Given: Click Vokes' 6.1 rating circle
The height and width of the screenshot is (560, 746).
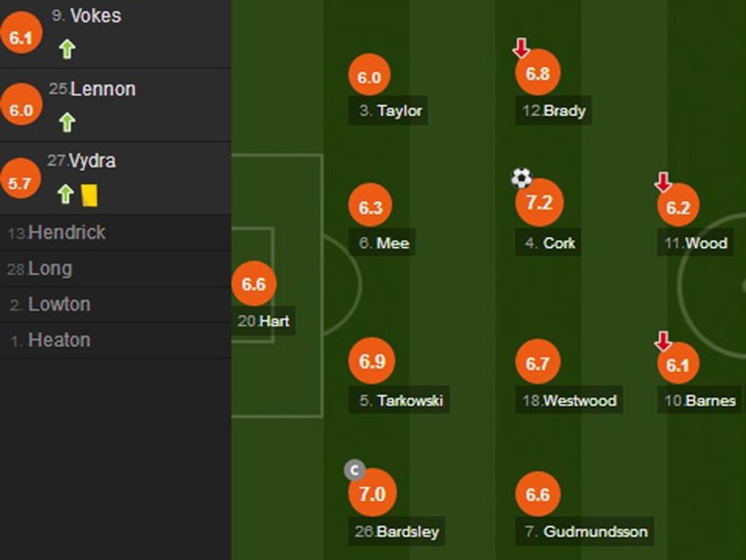Looking at the screenshot, I should click(x=21, y=36).
